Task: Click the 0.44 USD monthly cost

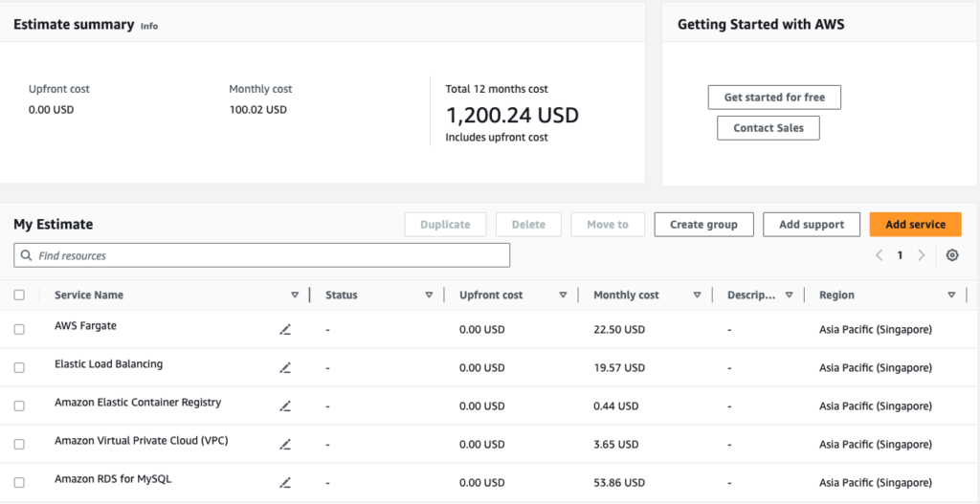Action: 616,405
